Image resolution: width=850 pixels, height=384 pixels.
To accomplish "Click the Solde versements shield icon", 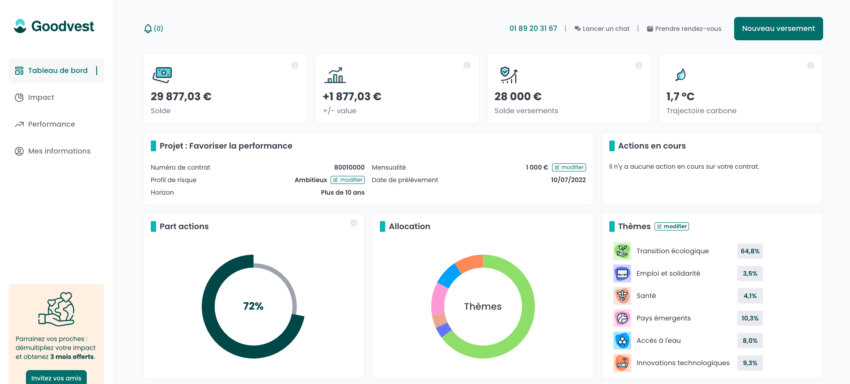I will point(508,75).
